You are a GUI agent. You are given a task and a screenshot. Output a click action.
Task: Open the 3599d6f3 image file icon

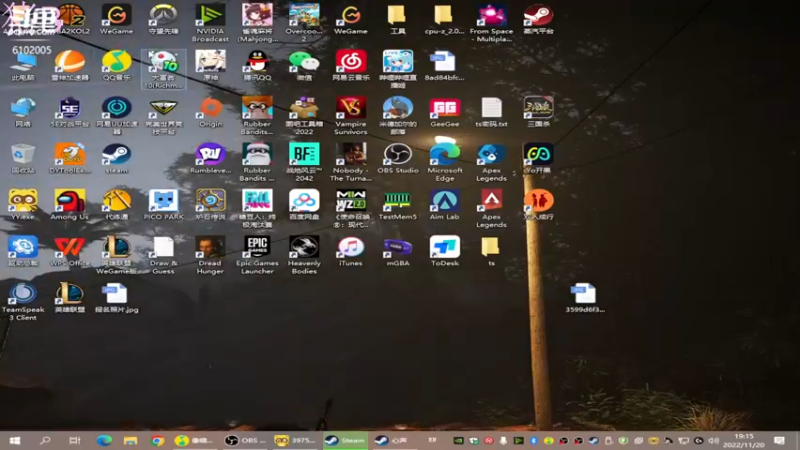(x=585, y=297)
